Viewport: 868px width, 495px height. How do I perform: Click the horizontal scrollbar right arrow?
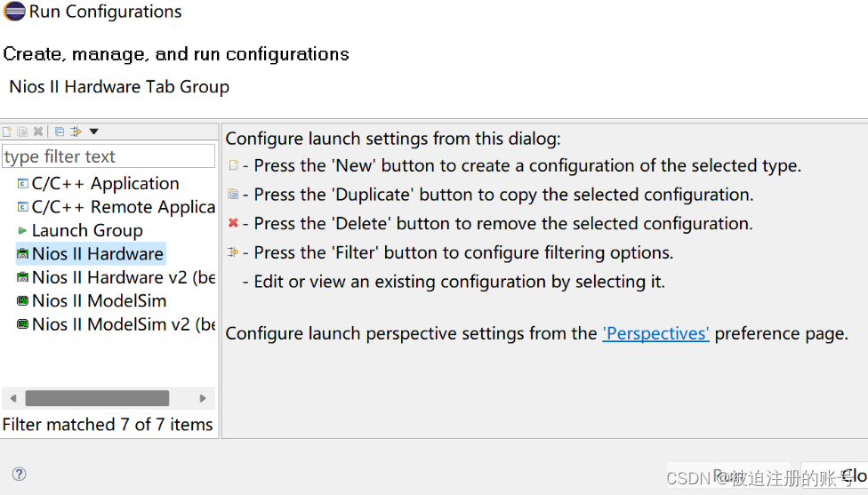203,398
